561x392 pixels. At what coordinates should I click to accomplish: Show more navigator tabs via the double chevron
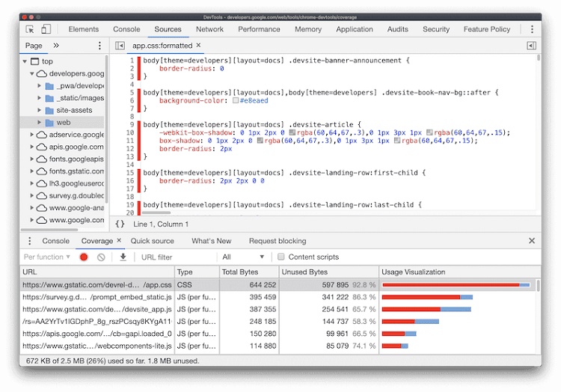pos(56,46)
